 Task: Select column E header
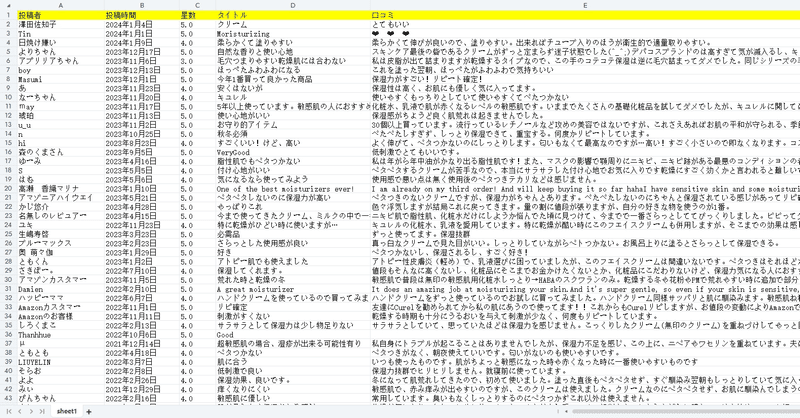[x=585, y=6]
